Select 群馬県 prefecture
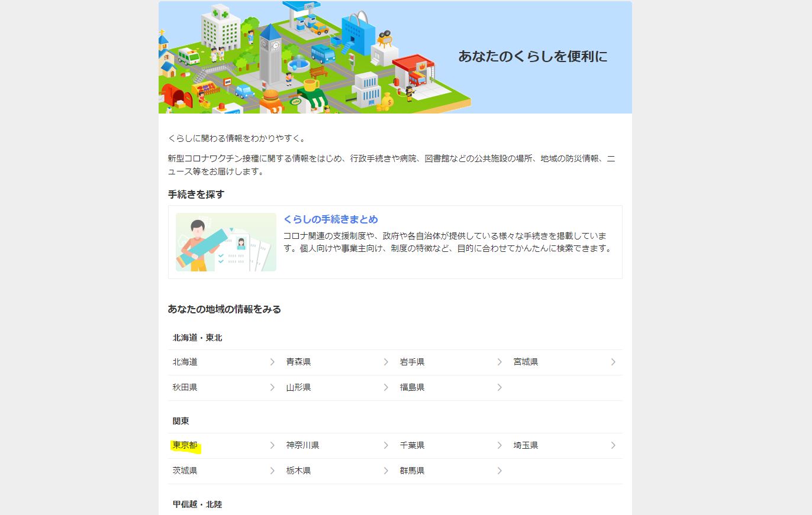This screenshot has width=812, height=515. (412, 471)
